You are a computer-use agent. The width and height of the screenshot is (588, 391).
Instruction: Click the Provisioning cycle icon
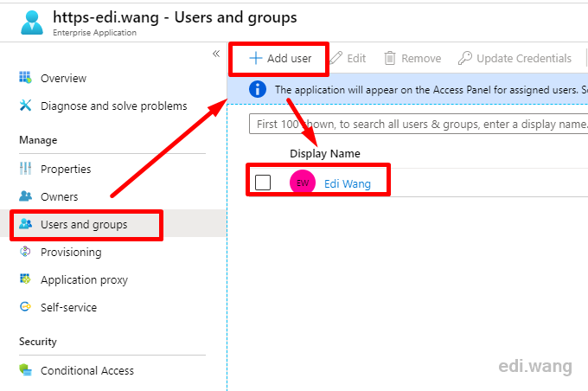[25, 252]
